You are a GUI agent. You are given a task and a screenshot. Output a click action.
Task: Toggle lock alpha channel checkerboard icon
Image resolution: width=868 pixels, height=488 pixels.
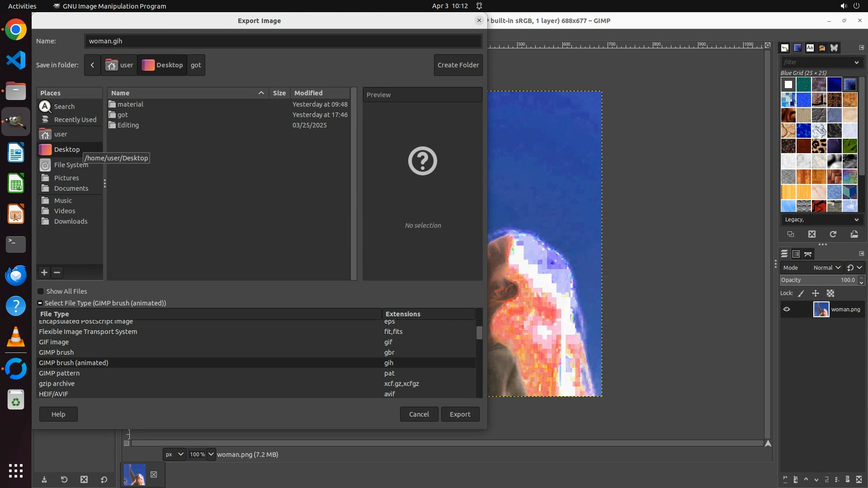point(830,293)
